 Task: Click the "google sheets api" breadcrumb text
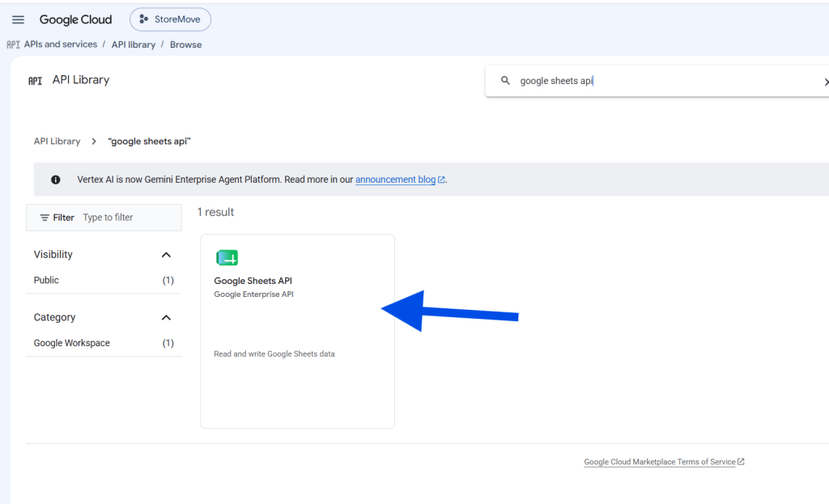149,141
